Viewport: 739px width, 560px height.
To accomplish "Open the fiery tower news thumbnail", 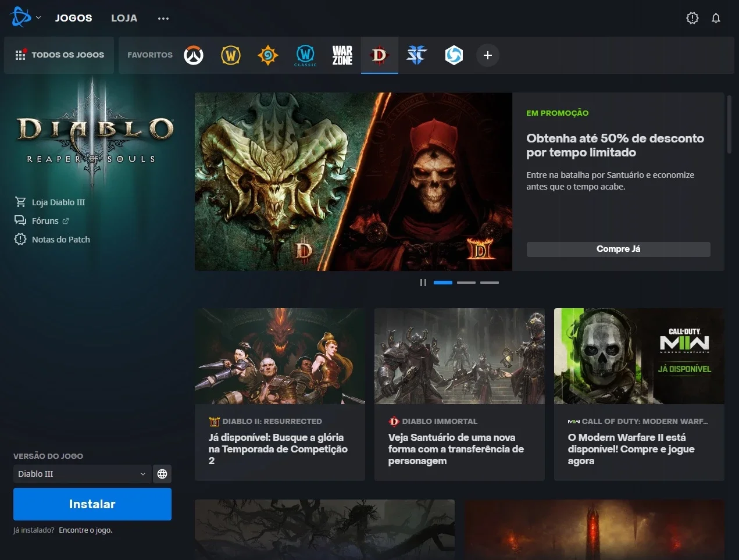I will click(594, 530).
